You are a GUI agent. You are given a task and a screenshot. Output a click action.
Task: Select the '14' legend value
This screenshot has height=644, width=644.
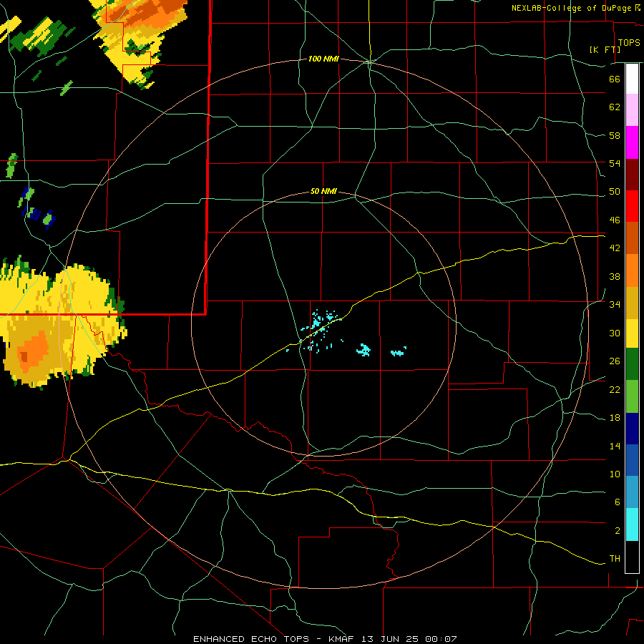[x=615, y=446]
